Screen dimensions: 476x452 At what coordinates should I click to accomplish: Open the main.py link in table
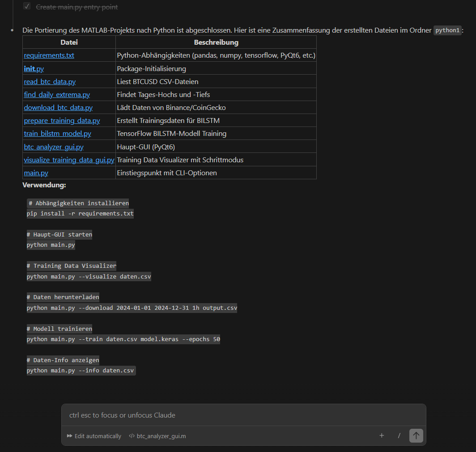click(x=36, y=173)
